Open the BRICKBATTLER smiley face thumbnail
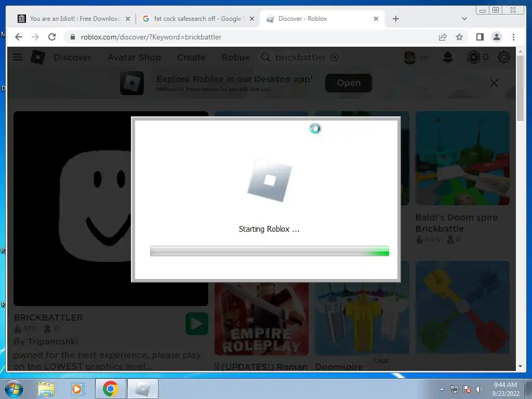The image size is (532, 399). pyautogui.click(x=72, y=208)
